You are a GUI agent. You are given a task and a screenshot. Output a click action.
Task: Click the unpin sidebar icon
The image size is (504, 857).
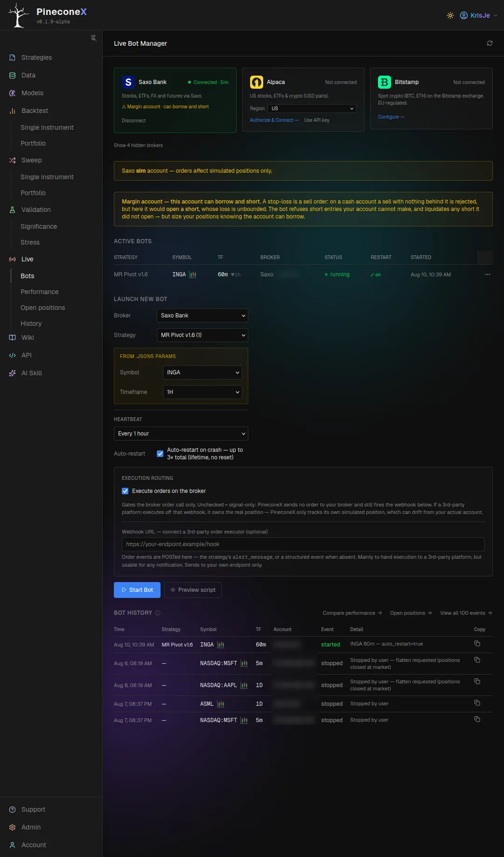(93, 38)
